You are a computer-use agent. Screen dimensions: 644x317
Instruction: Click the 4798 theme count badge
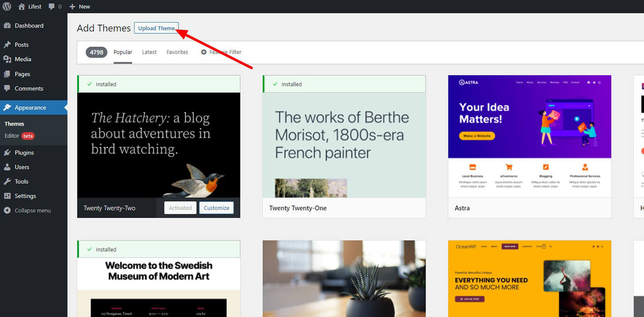97,52
